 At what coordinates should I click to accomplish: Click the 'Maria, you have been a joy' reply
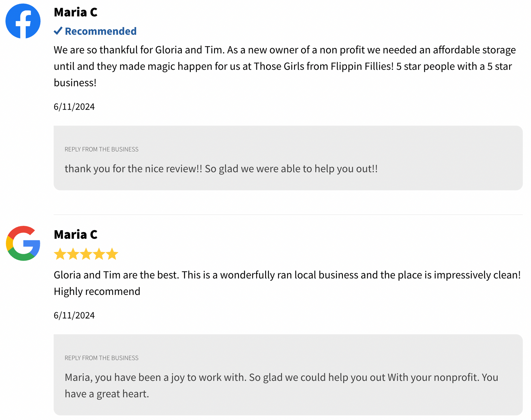pos(282,385)
